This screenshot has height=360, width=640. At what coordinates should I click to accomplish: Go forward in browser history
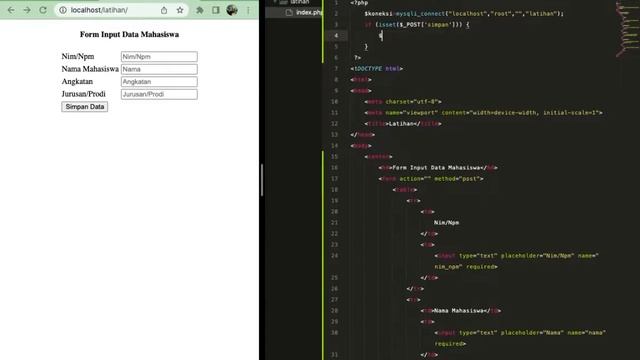27,10
